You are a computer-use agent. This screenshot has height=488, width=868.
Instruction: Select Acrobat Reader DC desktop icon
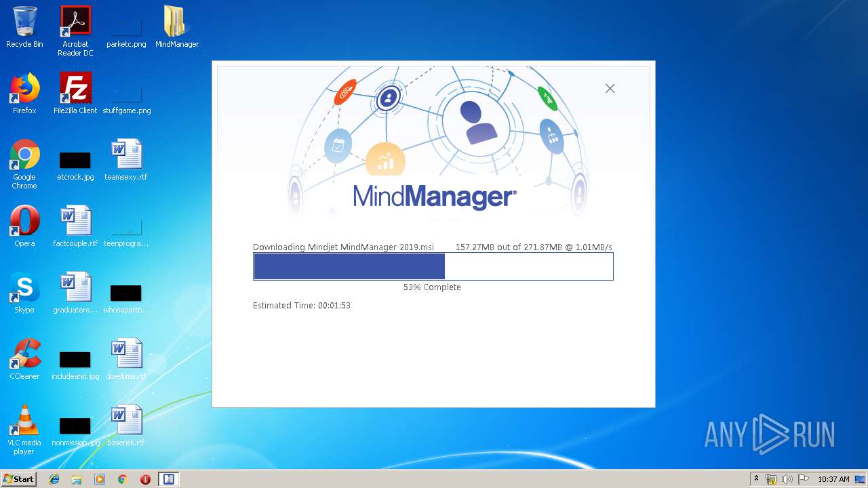(x=75, y=31)
